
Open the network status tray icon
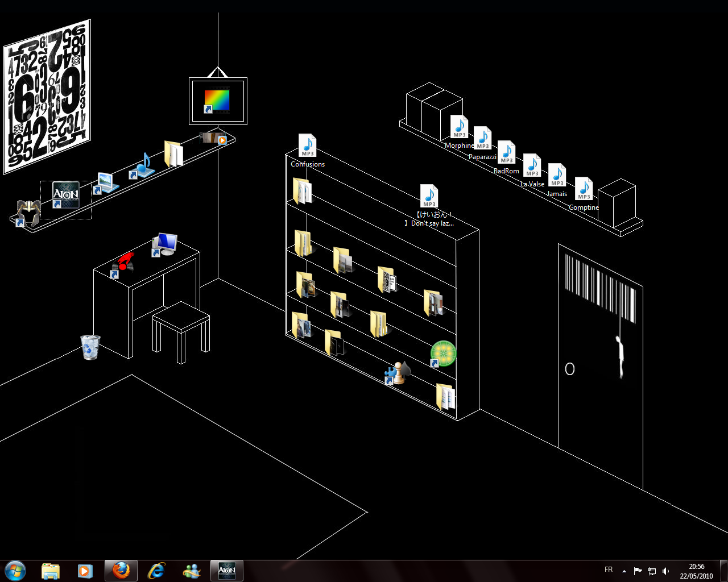(x=652, y=571)
